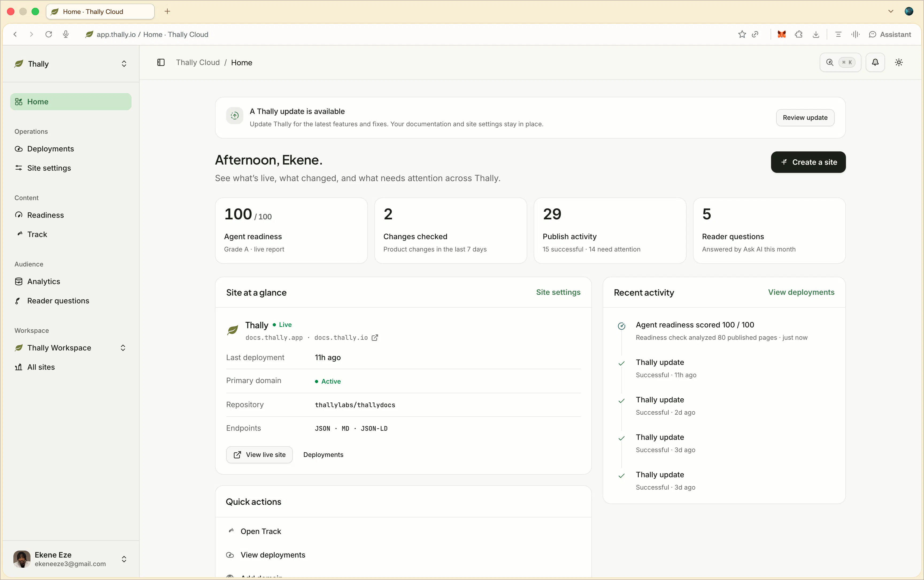The image size is (924, 580).
Task: Bookmark this page with the star icon
Action: click(x=742, y=34)
